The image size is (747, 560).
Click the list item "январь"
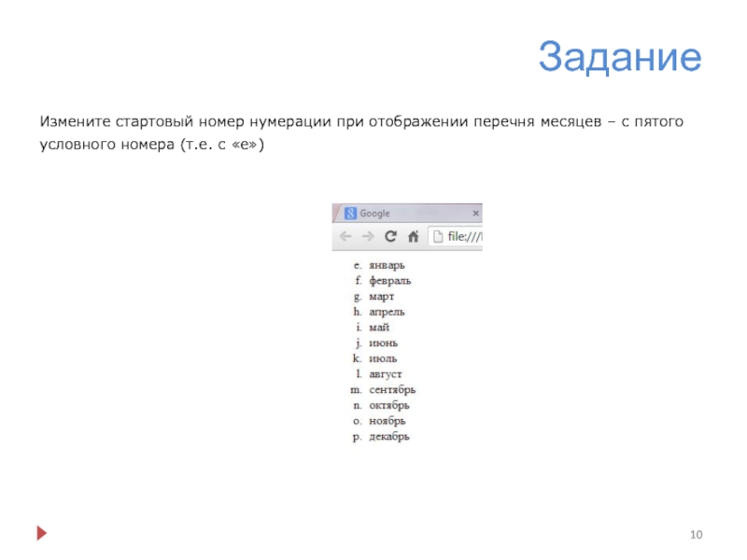[x=387, y=265]
